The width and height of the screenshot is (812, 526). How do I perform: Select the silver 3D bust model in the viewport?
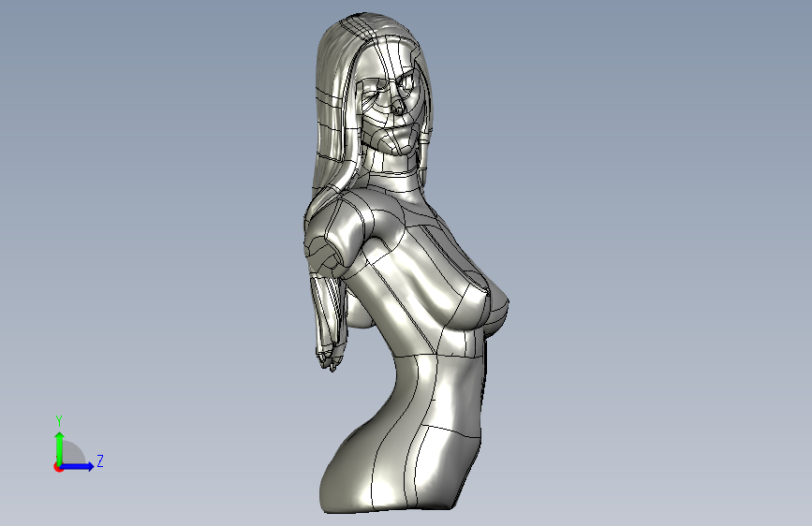click(x=406, y=263)
